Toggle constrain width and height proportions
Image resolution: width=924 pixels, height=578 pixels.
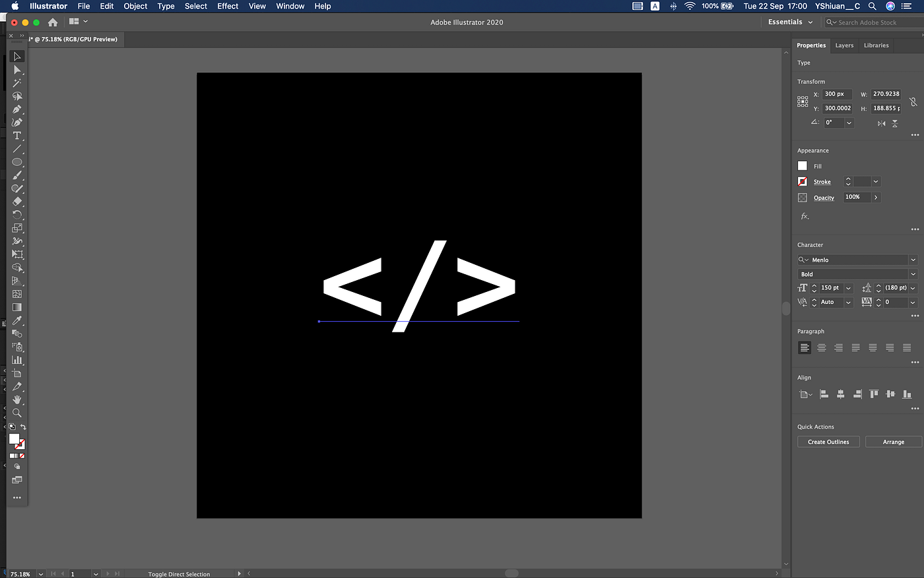(x=913, y=102)
